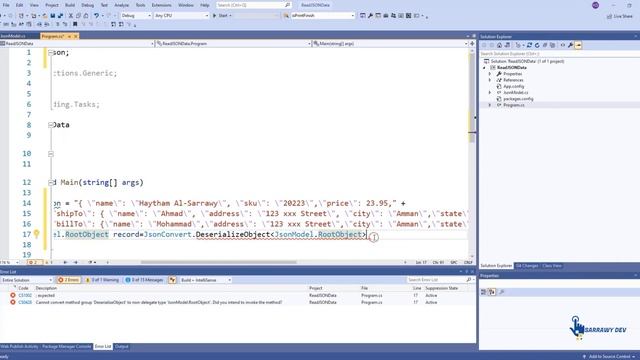Click the Paste icon in toolbar
The height and width of the screenshot is (360, 640).
point(86,16)
